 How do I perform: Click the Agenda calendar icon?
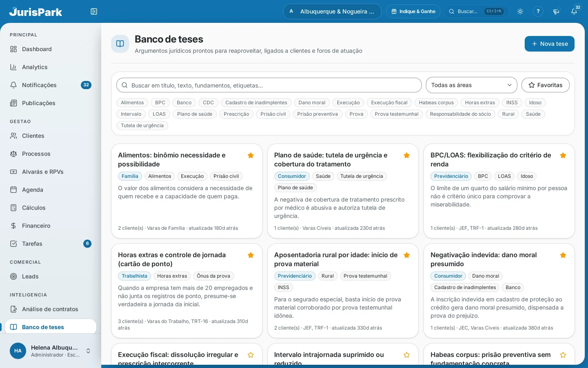click(13, 190)
